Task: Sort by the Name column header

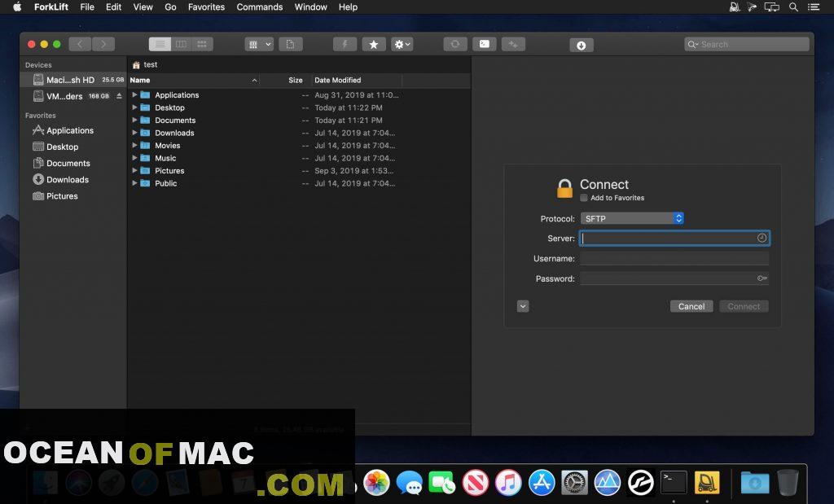Action: click(x=194, y=81)
